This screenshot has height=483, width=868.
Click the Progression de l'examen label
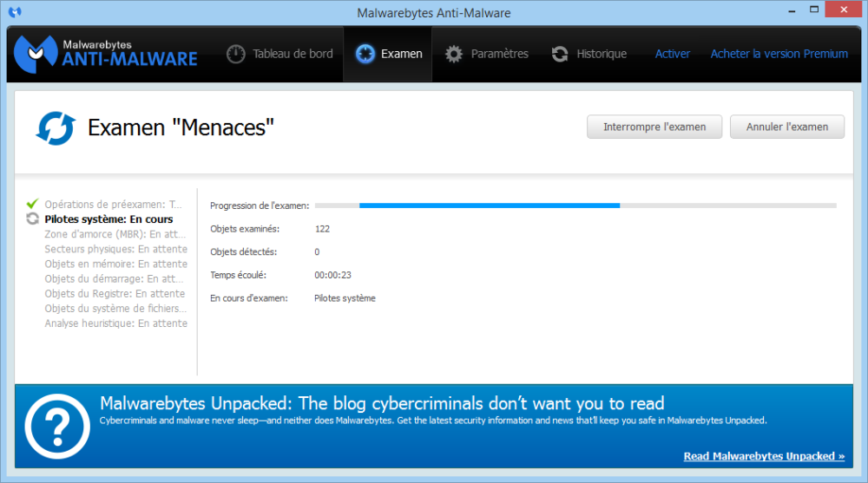click(x=260, y=206)
